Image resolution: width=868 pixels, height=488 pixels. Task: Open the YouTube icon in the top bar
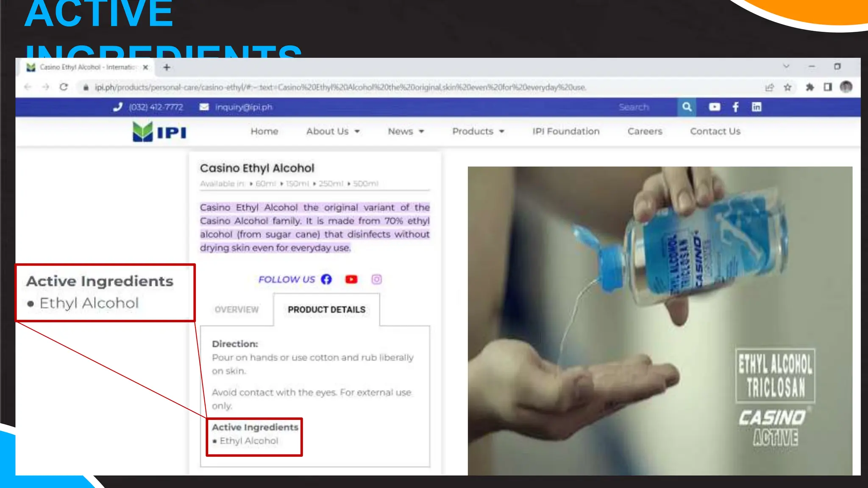(715, 107)
